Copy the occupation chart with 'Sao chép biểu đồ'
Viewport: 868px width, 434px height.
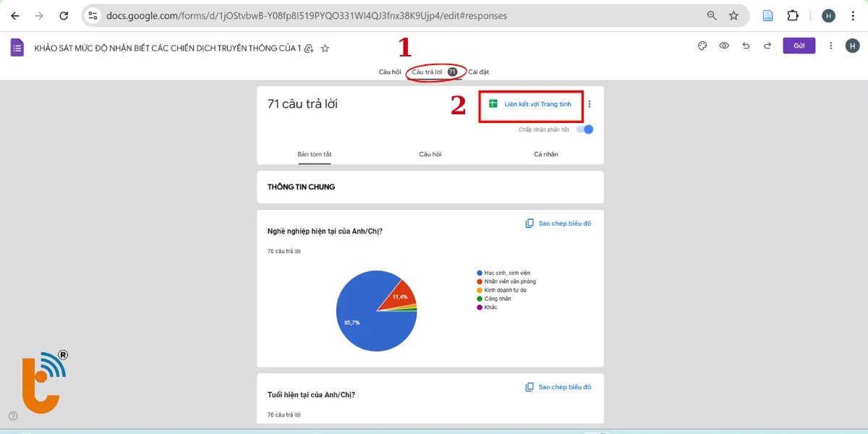(558, 224)
